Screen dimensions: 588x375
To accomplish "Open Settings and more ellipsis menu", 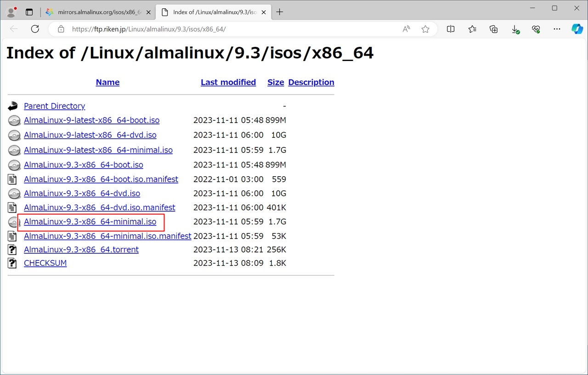I will [x=557, y=29].
